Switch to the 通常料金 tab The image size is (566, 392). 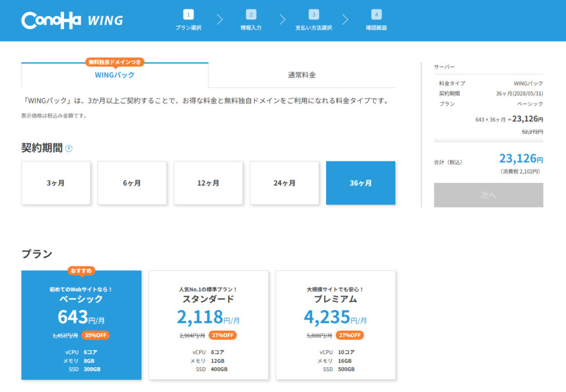click(302, 75)
